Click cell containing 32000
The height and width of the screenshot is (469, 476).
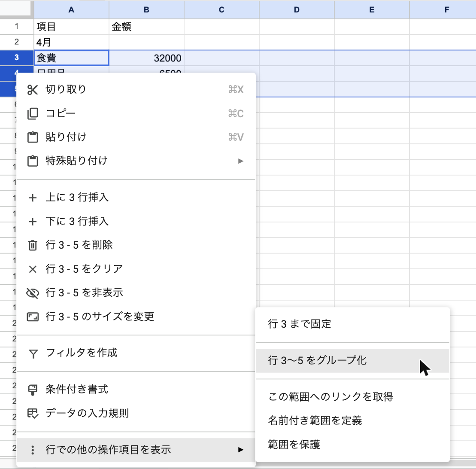pos(146,58)
